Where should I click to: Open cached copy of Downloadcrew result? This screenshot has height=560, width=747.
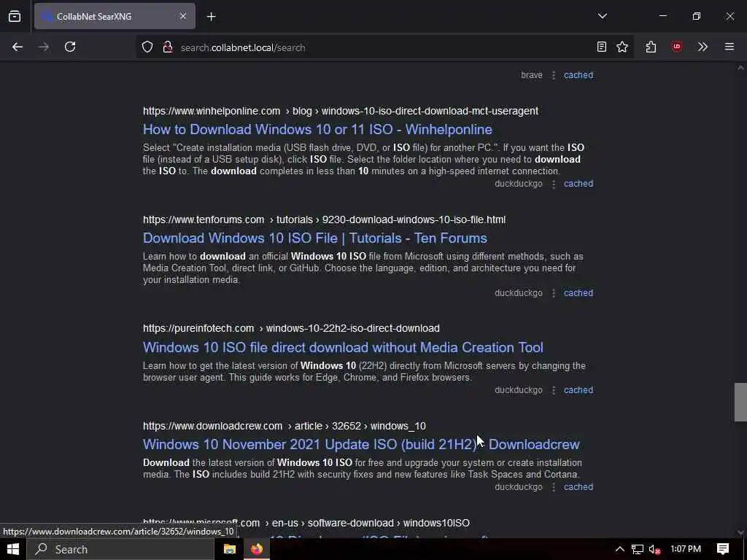(x=578, y=487)
